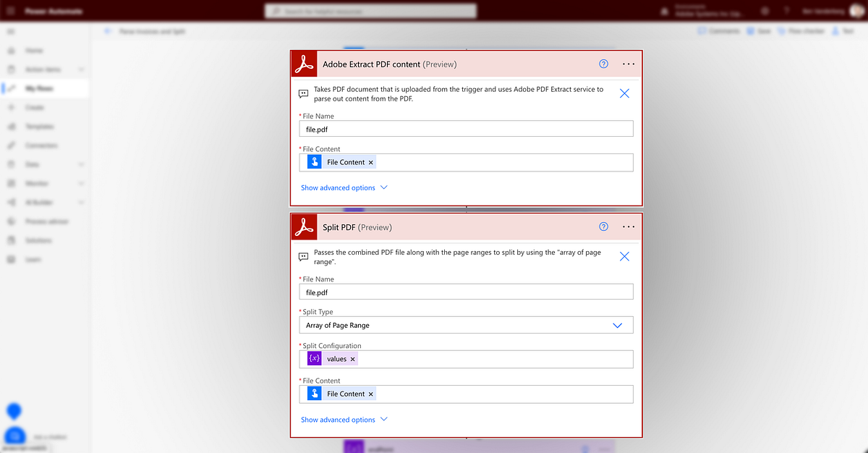Open Connectors in left sidebar
Image resolution: width=868 pixels, height=453 pixels.
42,145
